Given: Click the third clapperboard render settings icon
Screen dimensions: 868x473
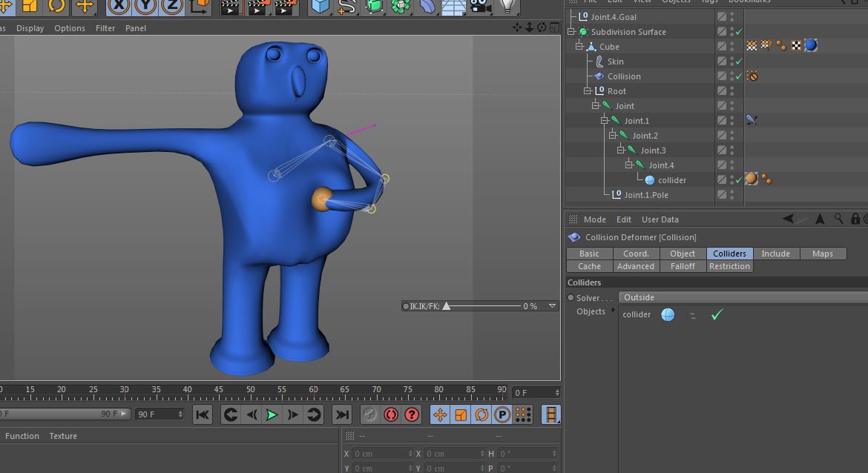Looking at the screenshot, I should pyautogui.click(x=286, y=7).
